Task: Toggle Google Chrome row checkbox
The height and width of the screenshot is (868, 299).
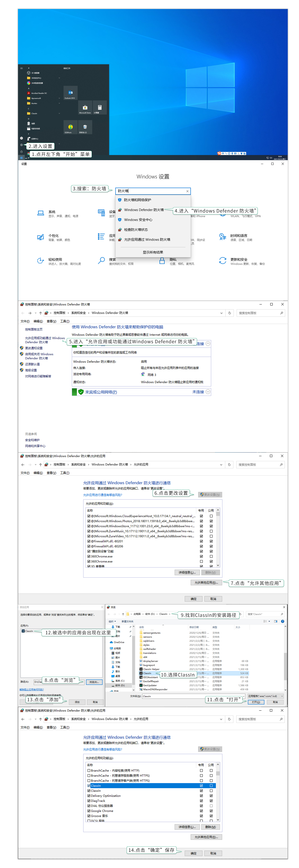Action: [89, 811]
